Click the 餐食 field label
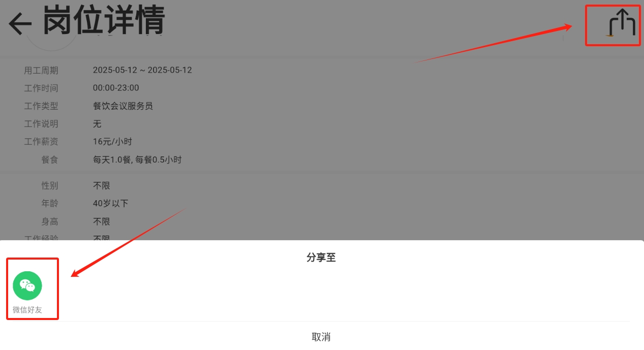Screen dimensions: 644x350 pos(50,160)
